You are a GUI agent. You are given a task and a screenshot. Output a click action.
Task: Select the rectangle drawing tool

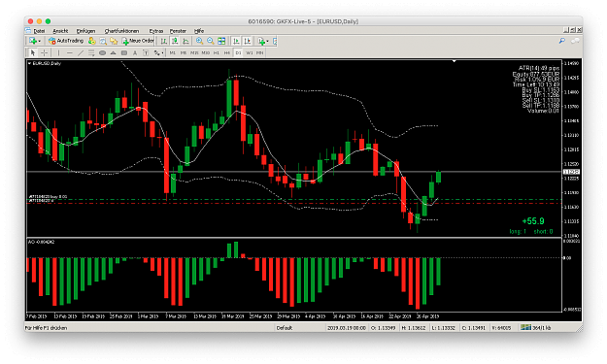pyautogui.click(x=124, y=53)
